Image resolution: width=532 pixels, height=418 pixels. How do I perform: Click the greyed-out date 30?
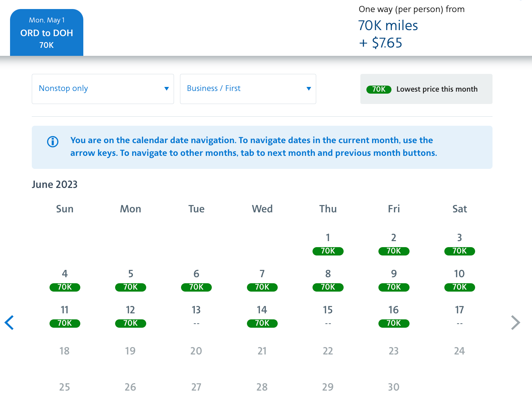(x=394, y=387)
